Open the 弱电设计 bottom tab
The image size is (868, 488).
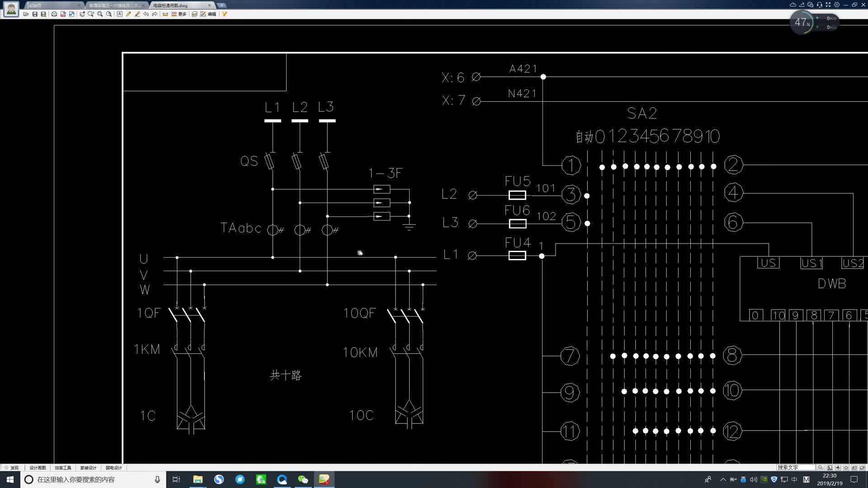pyautogui.click(x=113, y=468)
